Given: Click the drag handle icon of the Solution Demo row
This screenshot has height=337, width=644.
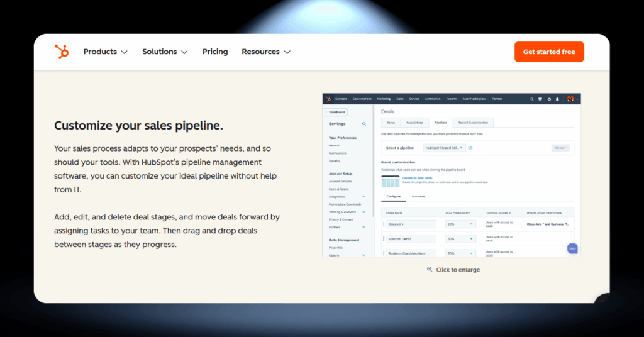Looking at the screenshot, I should [x=384, y=239].
